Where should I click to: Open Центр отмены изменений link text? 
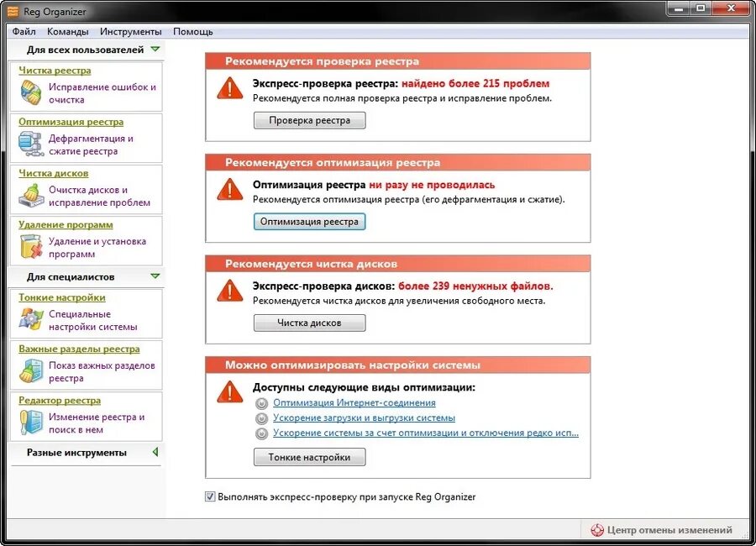click(669, 529)
